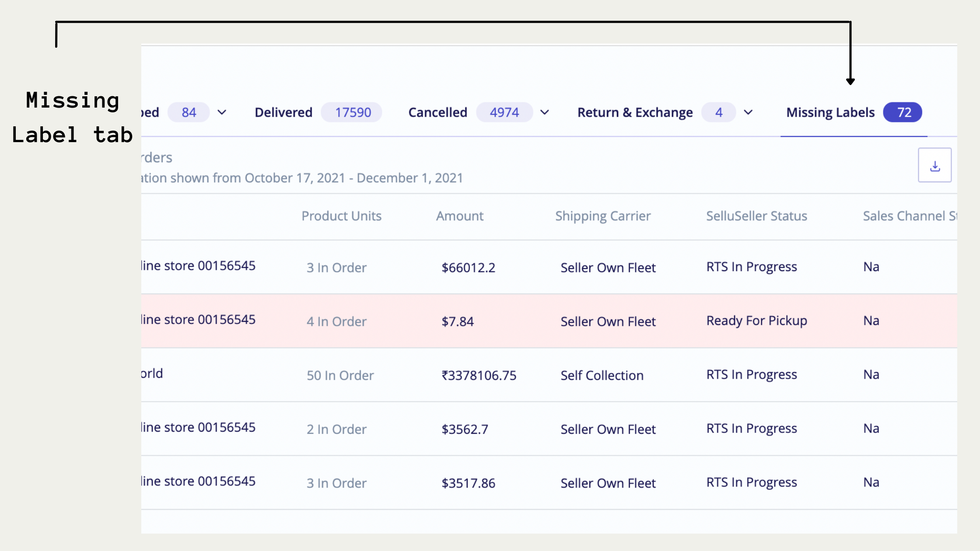Select the ₹3378106.75 amount cell

479,375
